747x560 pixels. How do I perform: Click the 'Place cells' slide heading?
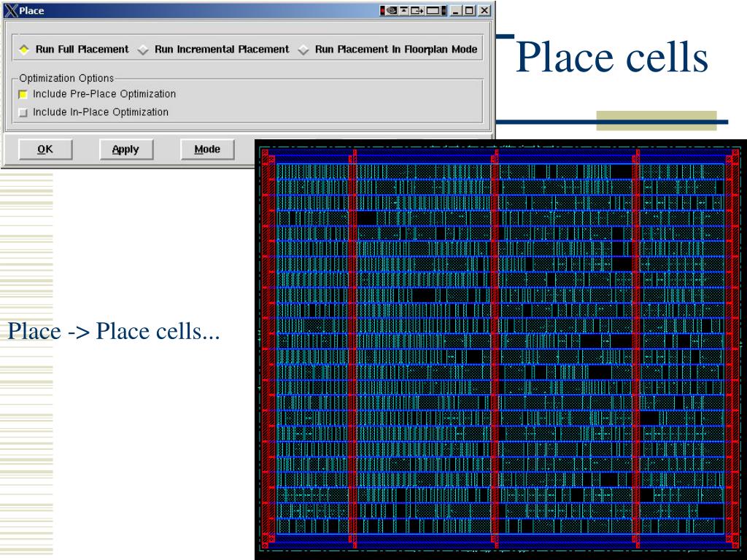(612, 57)
